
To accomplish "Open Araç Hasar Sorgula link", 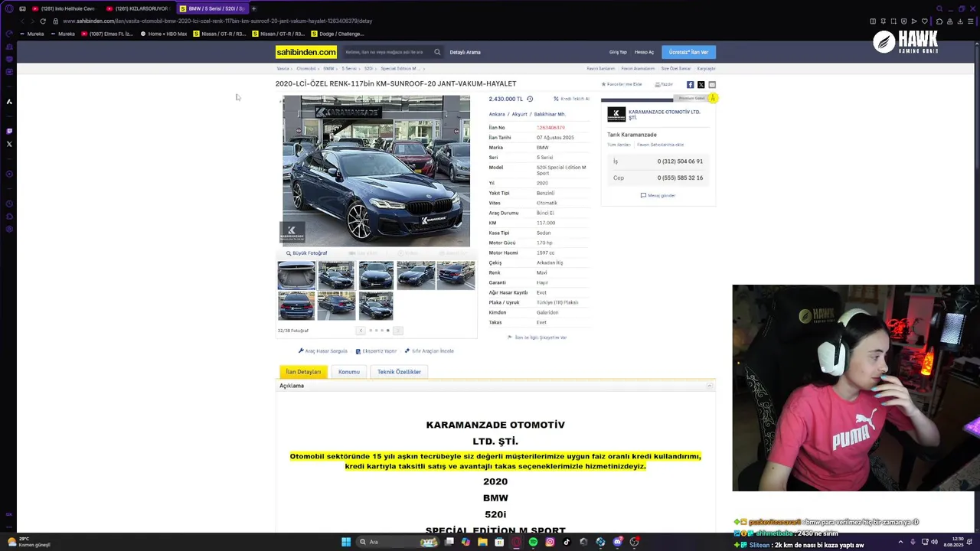I will point(323,351).
